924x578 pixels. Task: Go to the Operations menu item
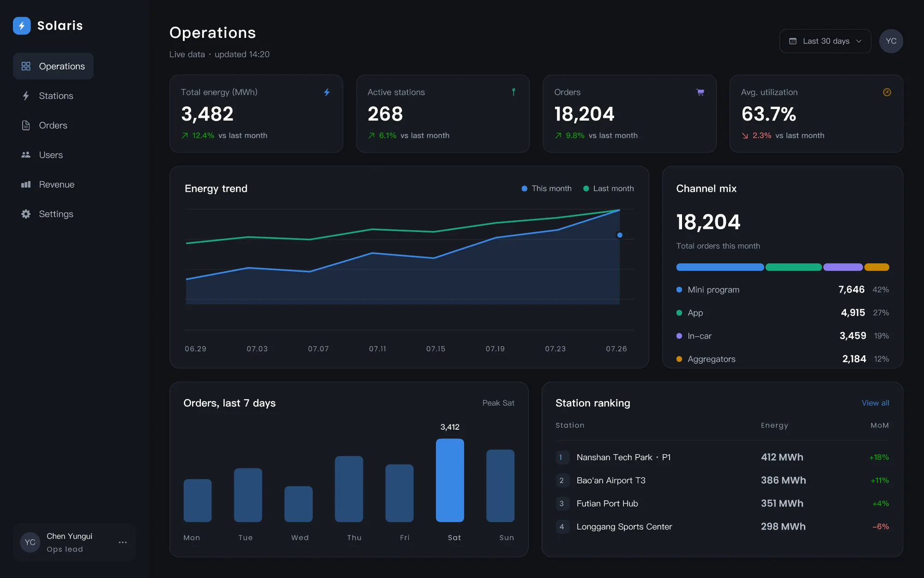[x=53, y=66]
